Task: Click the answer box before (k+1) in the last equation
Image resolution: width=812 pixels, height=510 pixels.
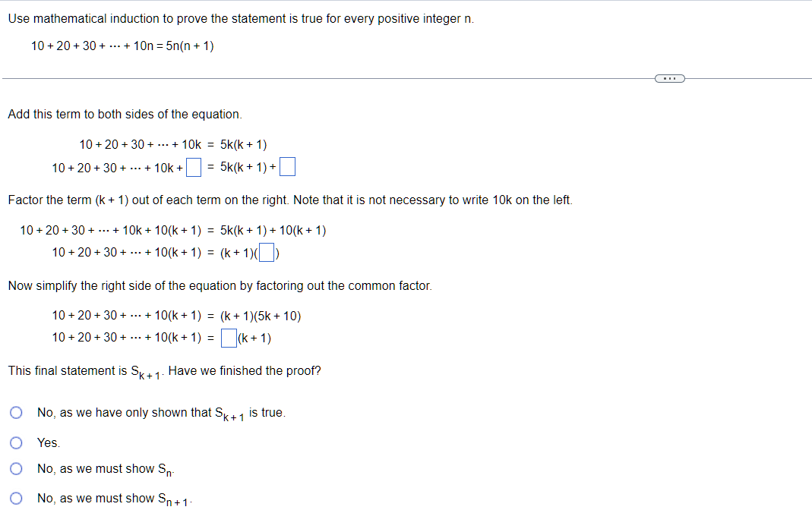Action: (x=227, y=337)
